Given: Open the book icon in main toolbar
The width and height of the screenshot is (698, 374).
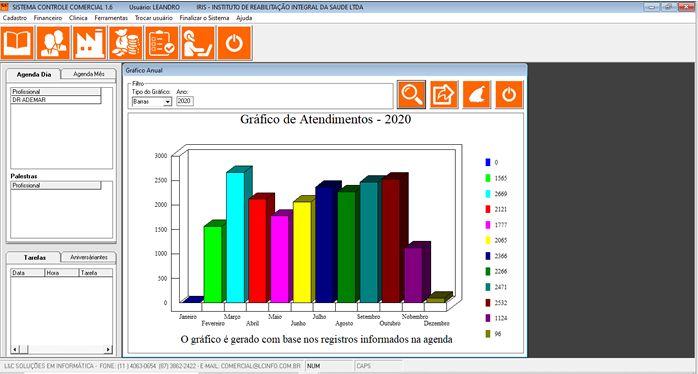Looking at the screenshot, I should 17,43.
